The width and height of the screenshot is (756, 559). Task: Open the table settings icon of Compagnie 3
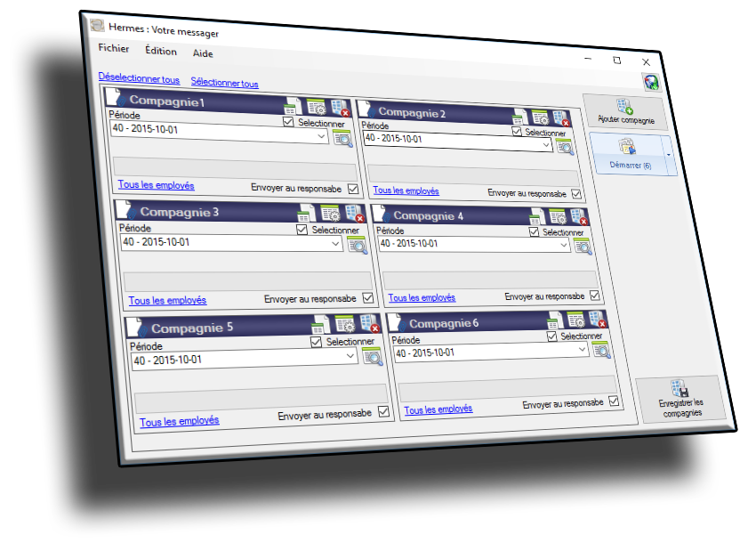click(330, 214)
